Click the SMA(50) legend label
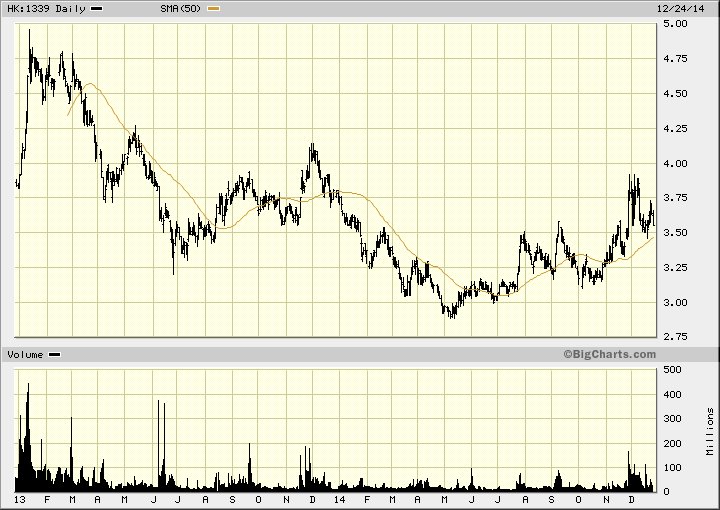Image resolution: width=720 pixels, height=510 pixels. pyautogui.click(x=182, y=8)
